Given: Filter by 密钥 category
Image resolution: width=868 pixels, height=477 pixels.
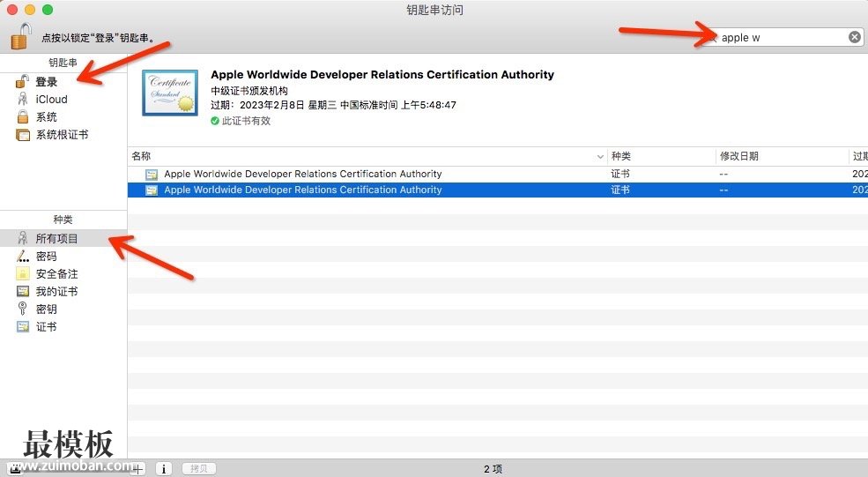Looking at the screenshot, I should pos(47,309).
